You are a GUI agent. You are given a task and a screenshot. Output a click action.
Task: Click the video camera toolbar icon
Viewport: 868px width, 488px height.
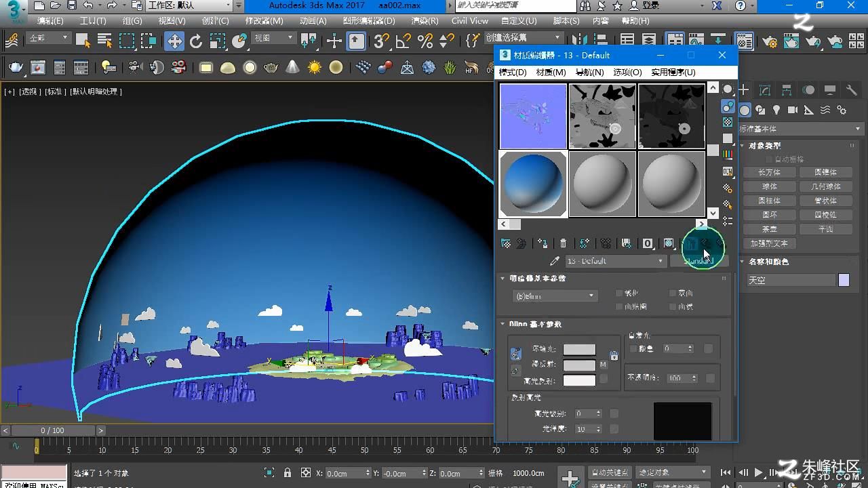pyautogui.click(x=135, y=67)
